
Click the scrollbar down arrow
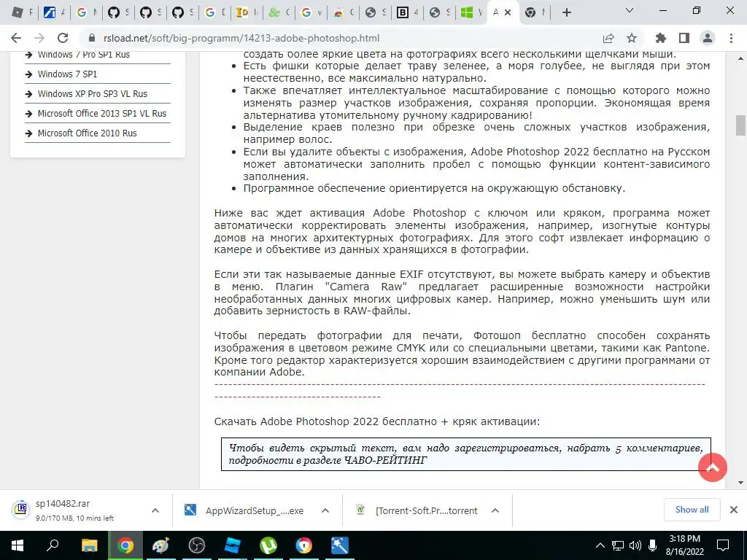(740, 483)
